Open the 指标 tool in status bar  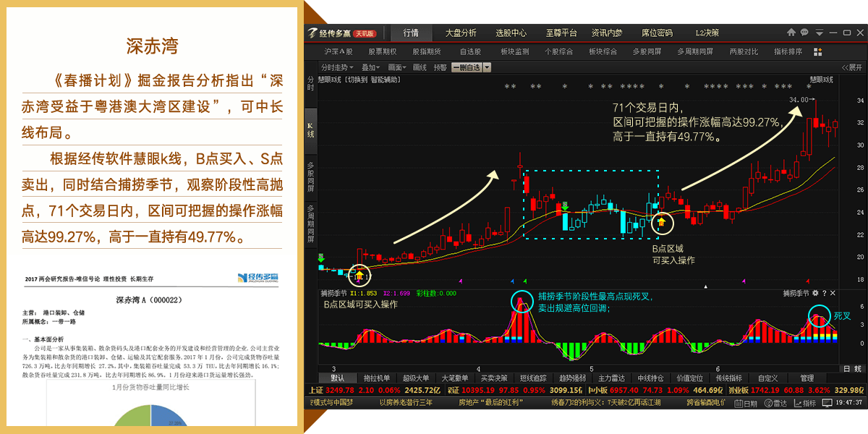tap(804, 403)
